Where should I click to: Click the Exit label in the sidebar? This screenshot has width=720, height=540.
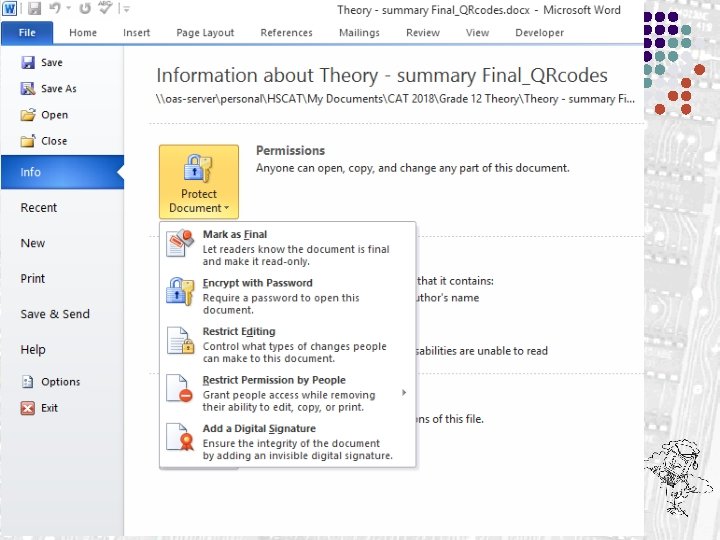(49, 408)
